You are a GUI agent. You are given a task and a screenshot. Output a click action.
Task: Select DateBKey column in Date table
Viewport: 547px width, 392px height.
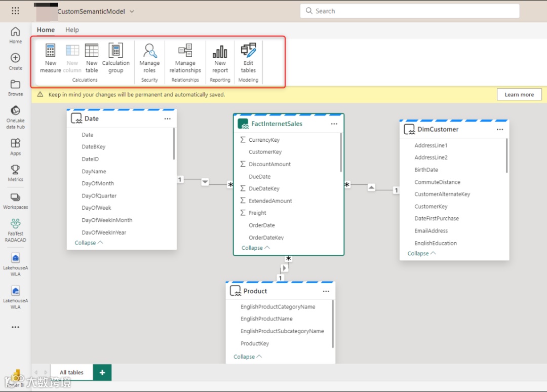[94, 147]
